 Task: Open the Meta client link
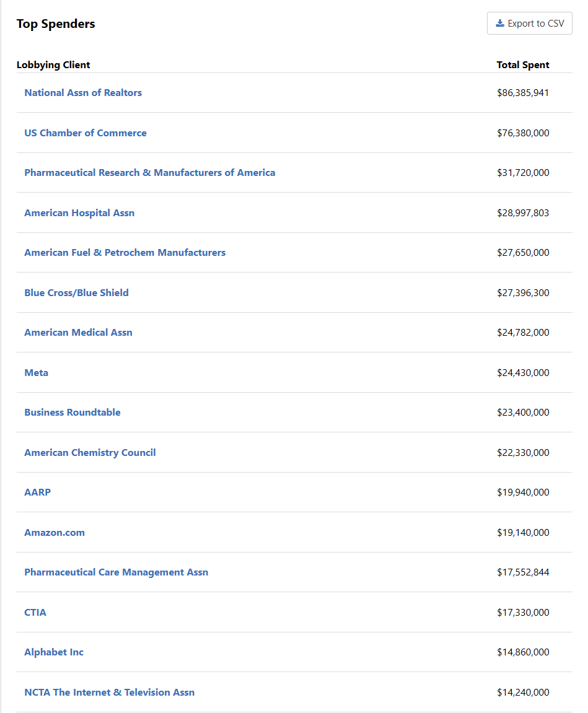[x=37, y=373]
